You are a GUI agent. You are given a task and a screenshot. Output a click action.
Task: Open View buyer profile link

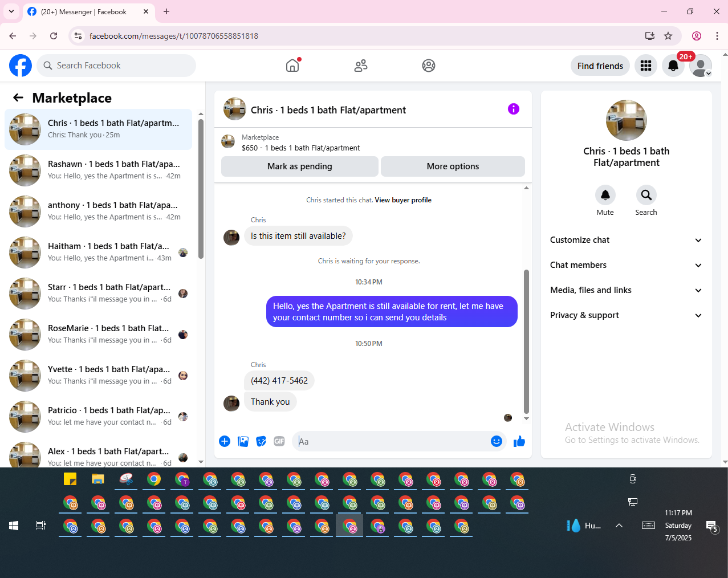pyautogui.click(x=403, y=200)
